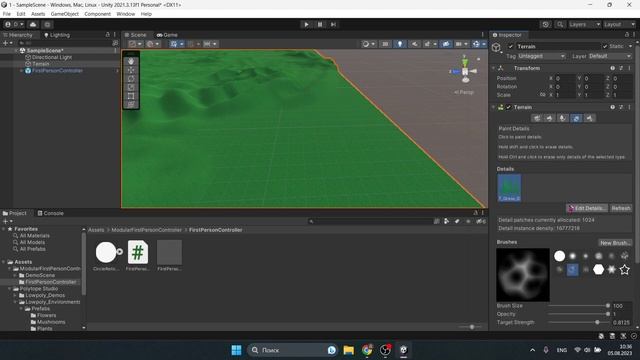Click the Edit Details button
Viewport: 640px width, 360px height.
point(587,208)
